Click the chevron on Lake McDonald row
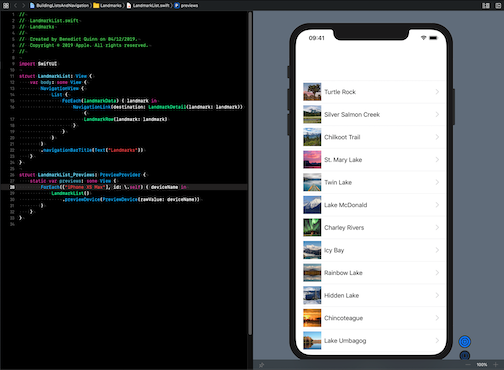The width and height of the screenshot is (504, 370). click(x=437, y=205)
